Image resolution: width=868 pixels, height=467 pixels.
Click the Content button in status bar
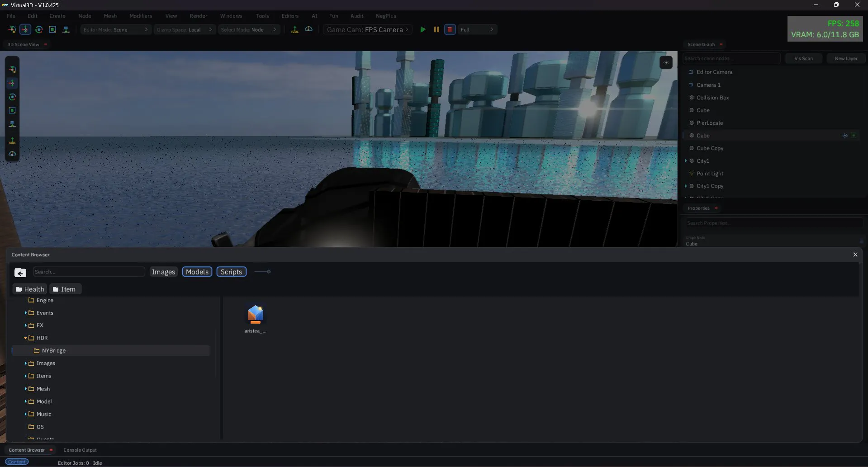pos(17,462)
